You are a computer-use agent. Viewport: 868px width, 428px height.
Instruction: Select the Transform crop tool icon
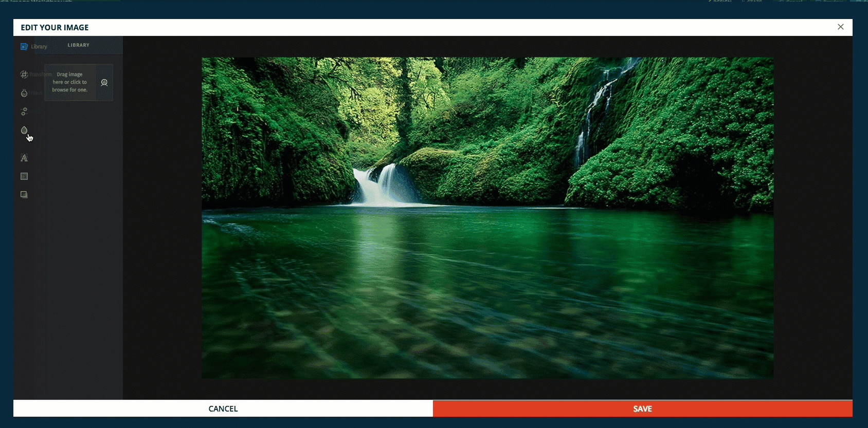click(24, 75)
